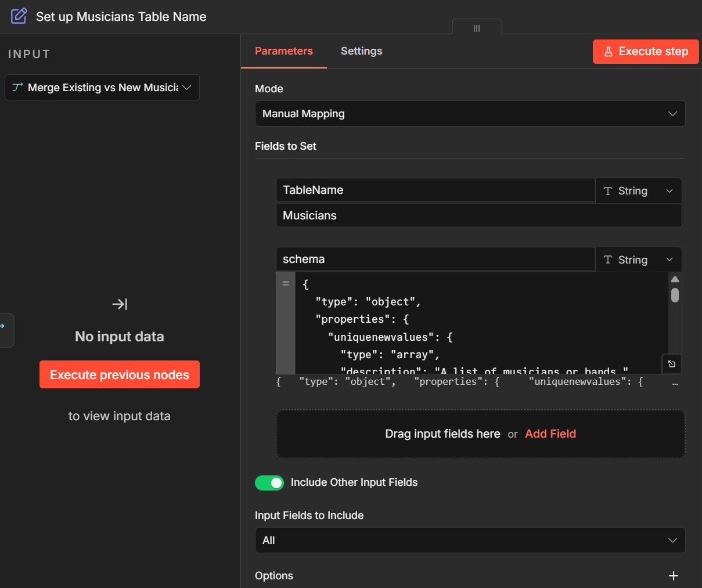Click the panel drag handle at top
The height and width of the screenshot is (588, 702).
point(477,28)
